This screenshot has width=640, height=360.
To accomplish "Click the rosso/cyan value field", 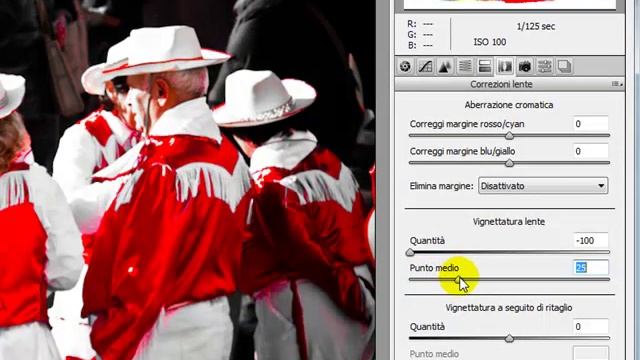I will [591, 124].
